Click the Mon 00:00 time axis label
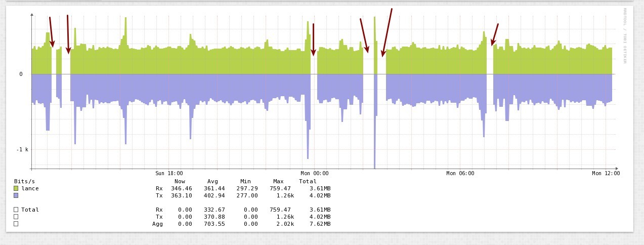This screenshot has height=245, width=644. 314,173
